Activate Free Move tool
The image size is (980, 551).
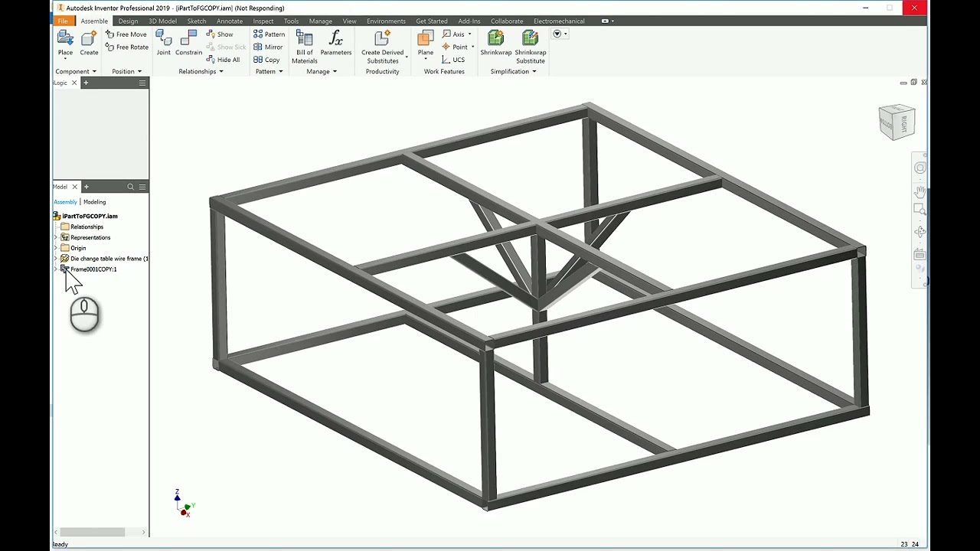coord(126,34)
